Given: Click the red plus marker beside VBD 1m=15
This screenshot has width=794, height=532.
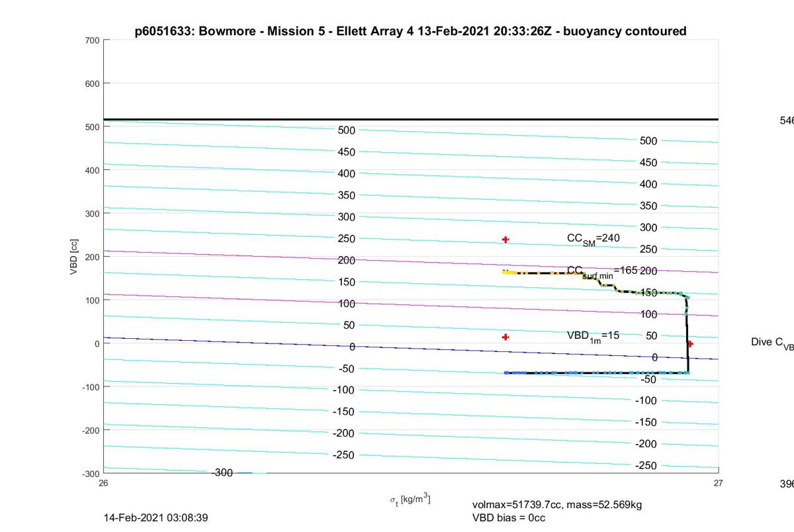Looking at the screenshot, I should click(506, 337).
